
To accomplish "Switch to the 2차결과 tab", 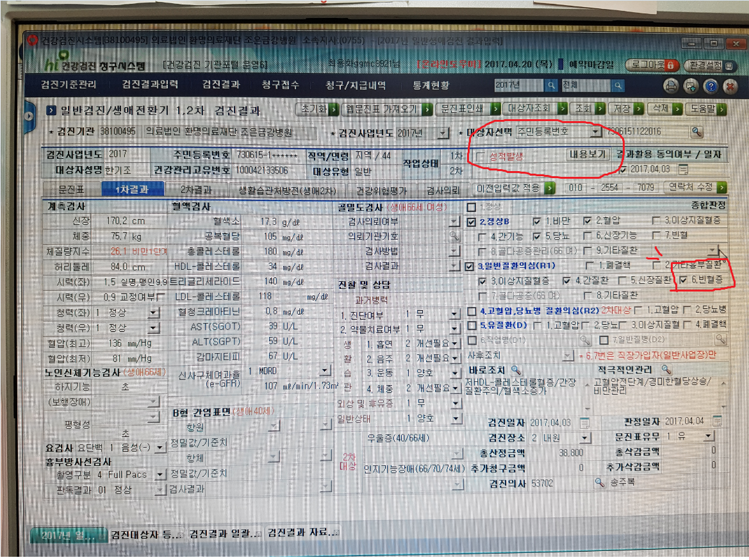I will (196, 190).
